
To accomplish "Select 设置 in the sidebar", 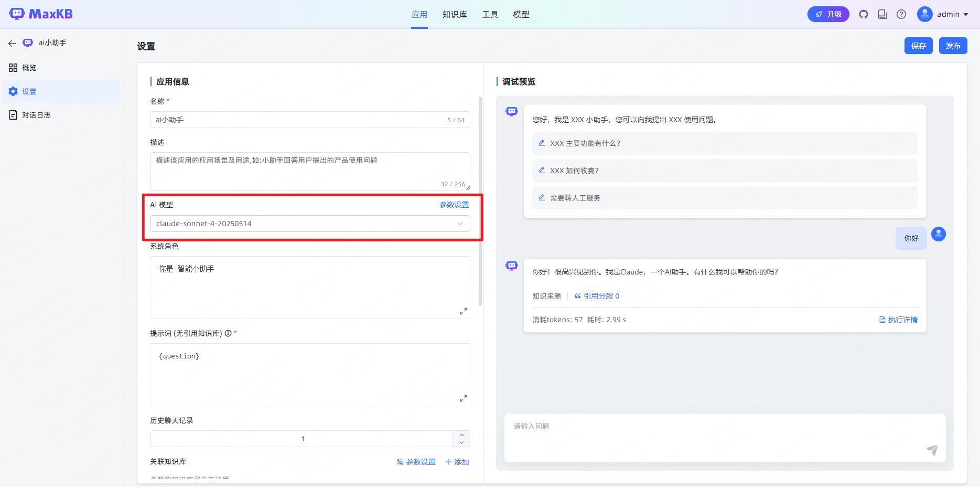I will [x=61, y=91].
